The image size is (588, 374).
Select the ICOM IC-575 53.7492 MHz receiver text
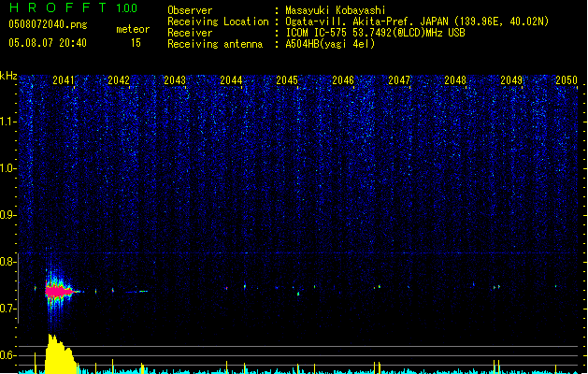coord(375,33)
